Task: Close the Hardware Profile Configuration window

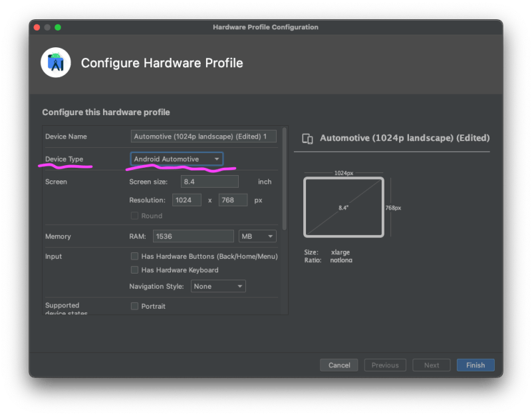Action: click(x=37, y=27)
